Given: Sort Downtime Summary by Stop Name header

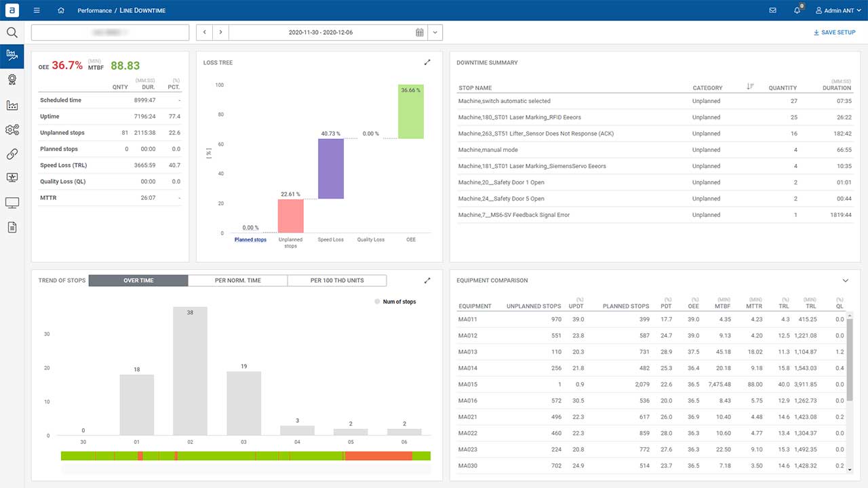Looking at the screenshot, I should tap(475, 88).
